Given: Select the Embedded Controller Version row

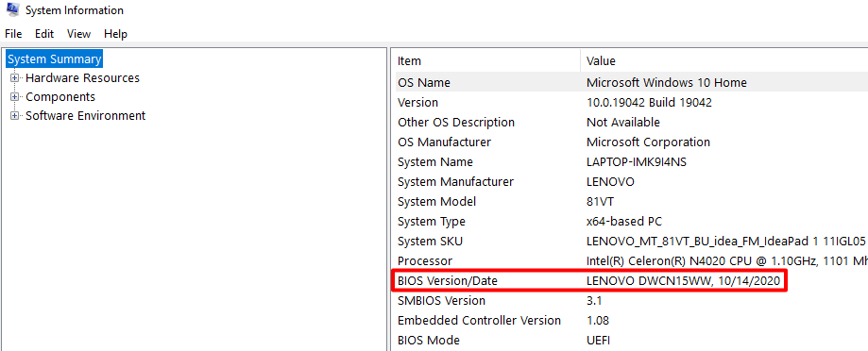Looking at the screenshot, I should point(632,321).
